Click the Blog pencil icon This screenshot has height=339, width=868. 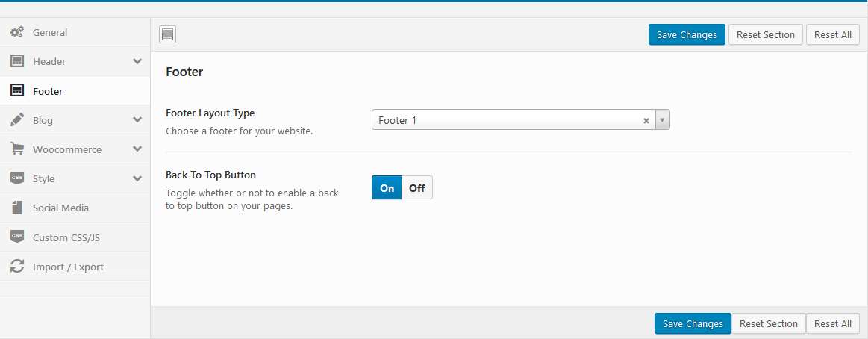coord(16,119)
